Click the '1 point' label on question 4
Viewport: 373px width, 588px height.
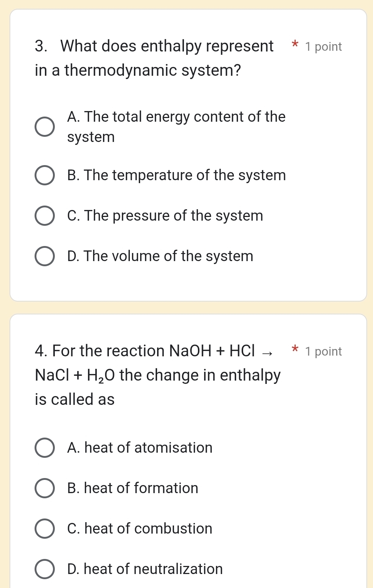[323, 352]
